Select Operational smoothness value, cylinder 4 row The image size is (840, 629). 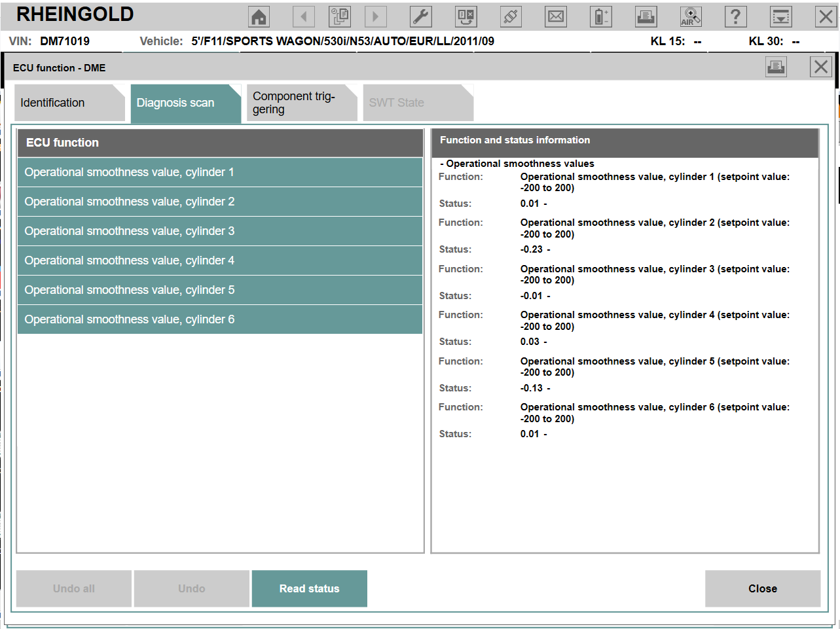(220, 261)
